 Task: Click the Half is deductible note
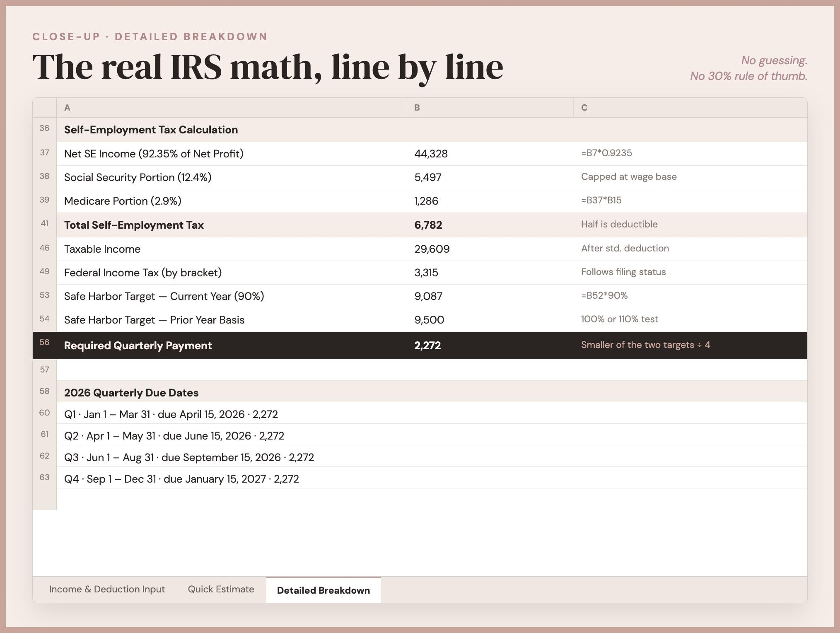point(619,225)
